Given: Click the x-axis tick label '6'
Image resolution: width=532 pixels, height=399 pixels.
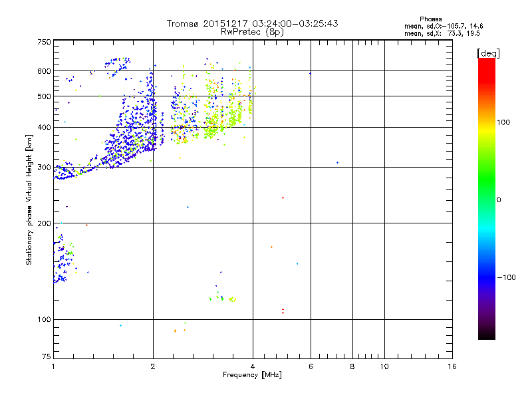Looking at the screenshot, I should point(311,366).
